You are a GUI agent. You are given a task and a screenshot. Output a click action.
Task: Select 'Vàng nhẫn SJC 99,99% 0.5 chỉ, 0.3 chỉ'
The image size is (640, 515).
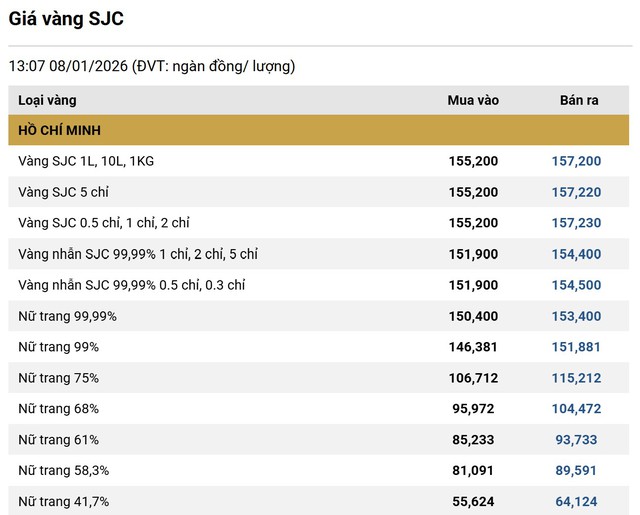click(132, 285)
